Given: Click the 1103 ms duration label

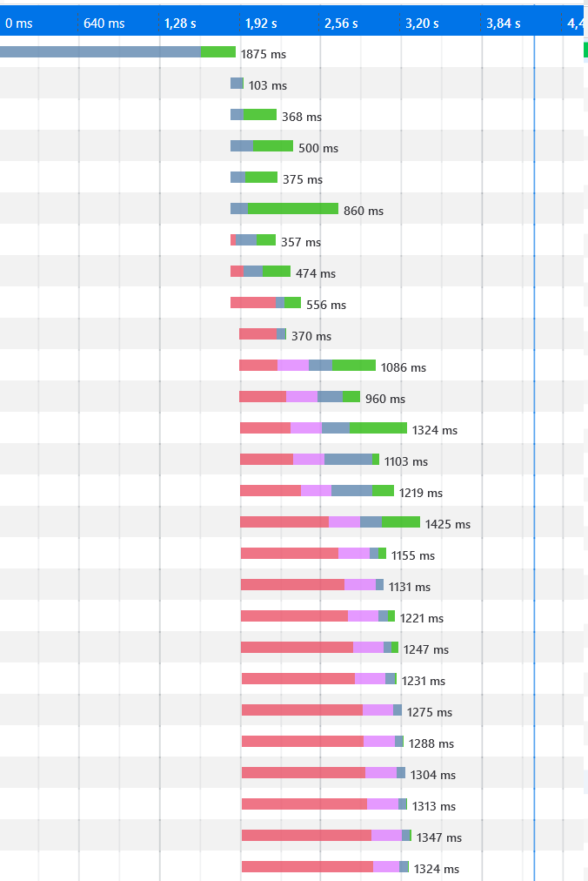Looking at the screenshot, I should tap(406, 462).
